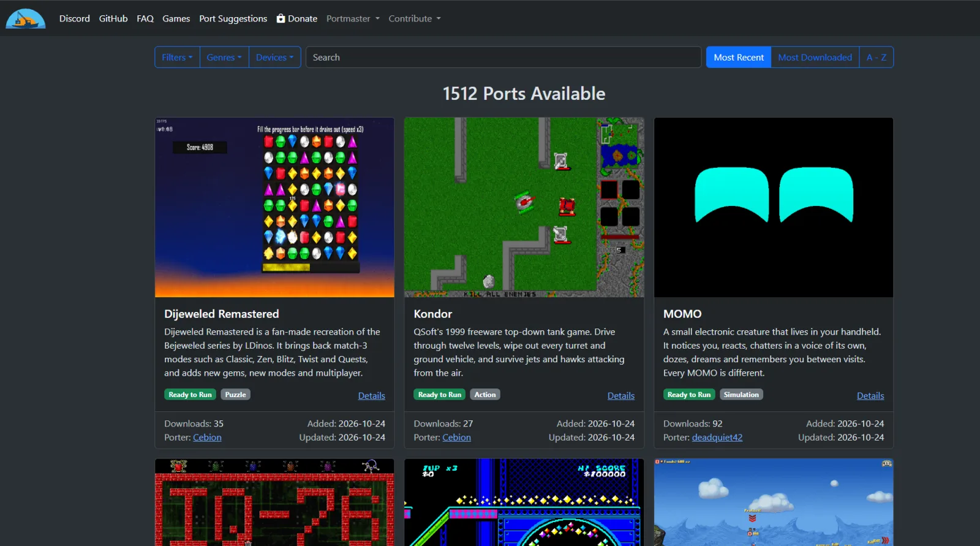Open porter deadquiet42 profile link

(x=717, y=438)
